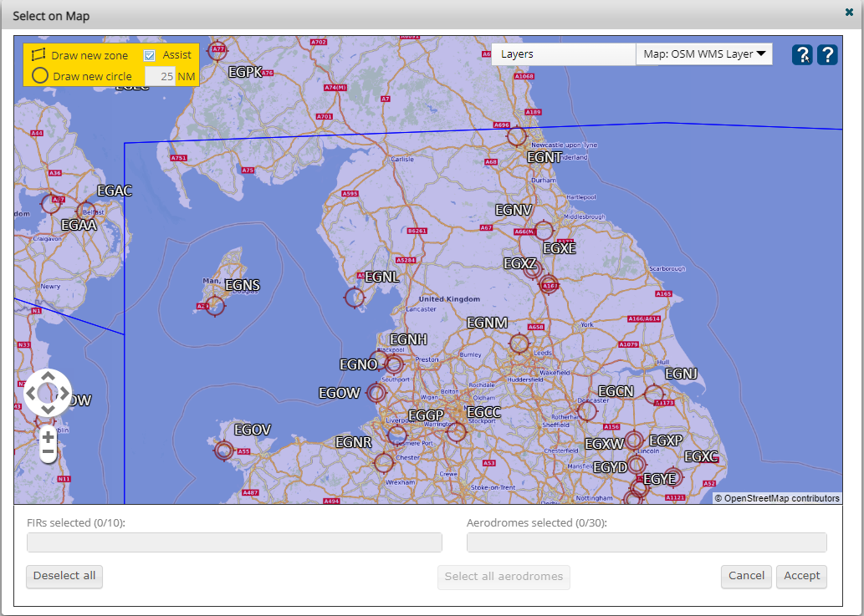This screenshot has width=864, height=616.
Task: Cancel the map selection
Action: coord(746,577)
